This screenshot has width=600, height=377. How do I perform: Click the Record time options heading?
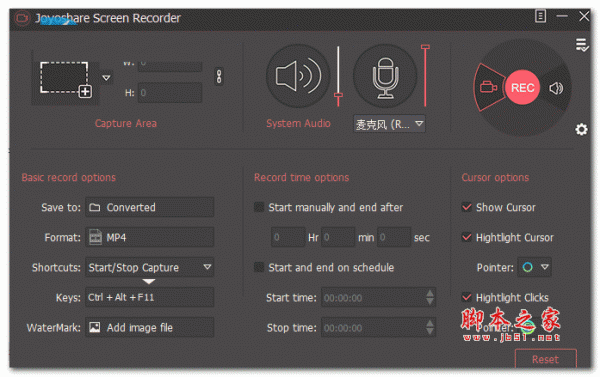[302, 178]
